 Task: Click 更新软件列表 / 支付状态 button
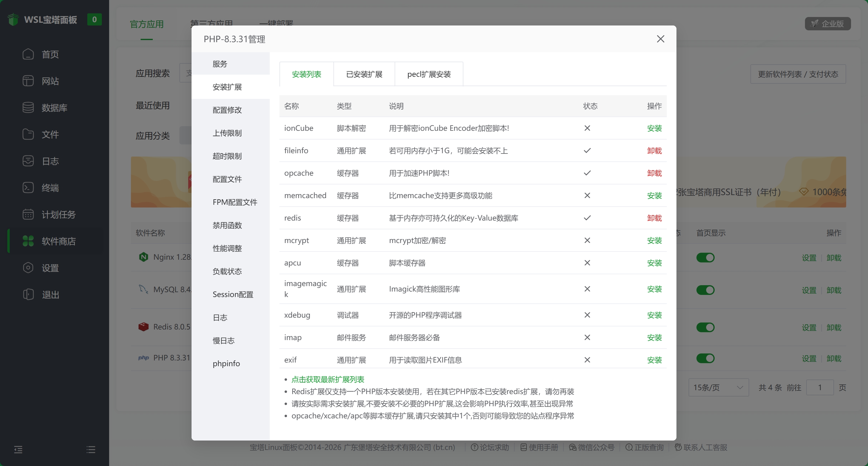tap(798, 74)
